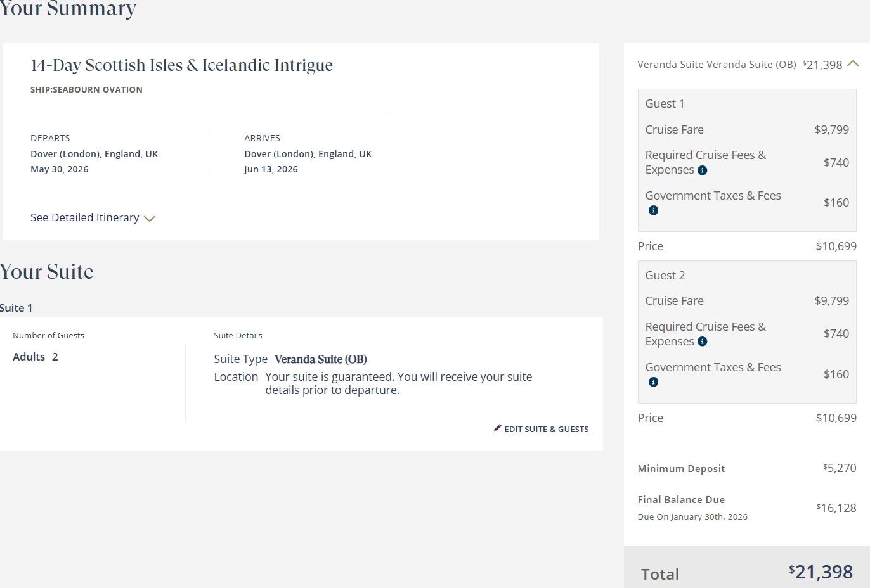The height and width of the screenshot is (588, 870).
Task: Click the Total $21,398 amount
Action: (x=821, y=572)
